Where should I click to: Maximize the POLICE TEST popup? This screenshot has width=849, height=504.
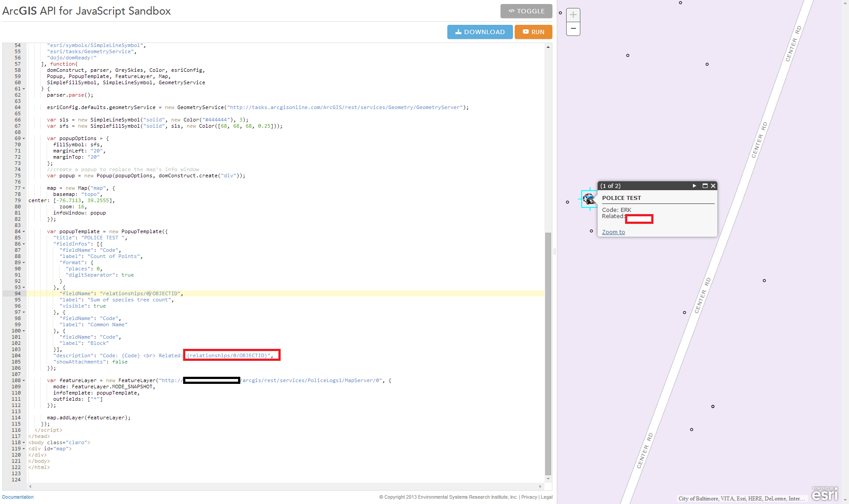tap(705, 186)
